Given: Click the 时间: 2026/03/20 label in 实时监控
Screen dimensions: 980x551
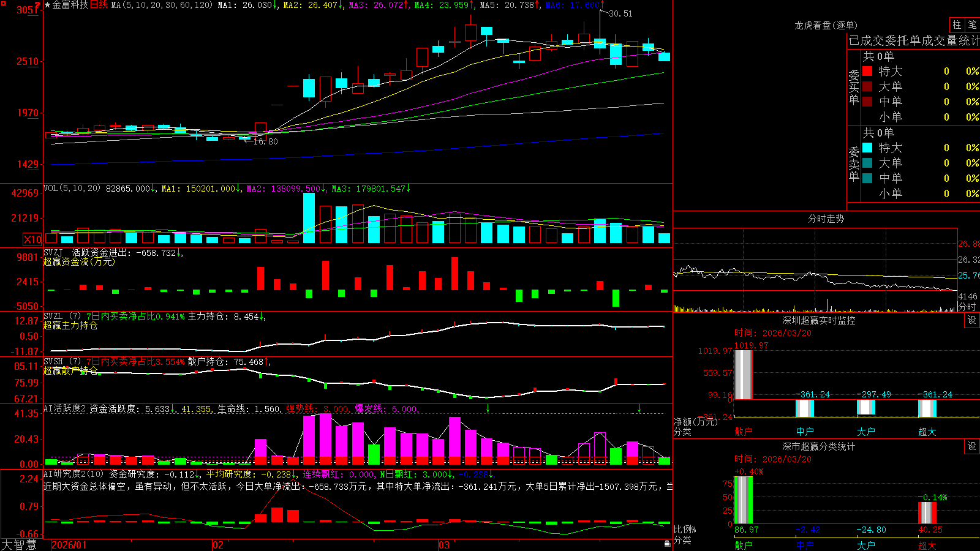Looking at the screenshot, I should pyautogui.click(x=773, y=333).
